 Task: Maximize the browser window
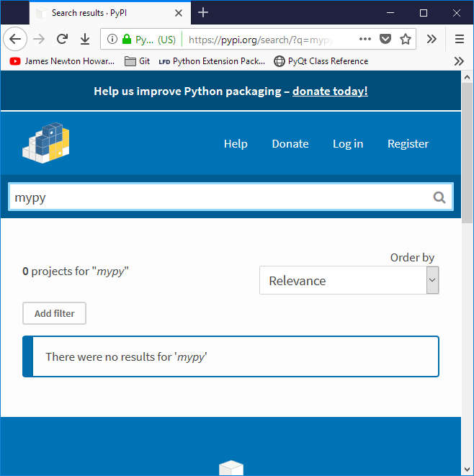pyautogui.click(x=424, y=13)
